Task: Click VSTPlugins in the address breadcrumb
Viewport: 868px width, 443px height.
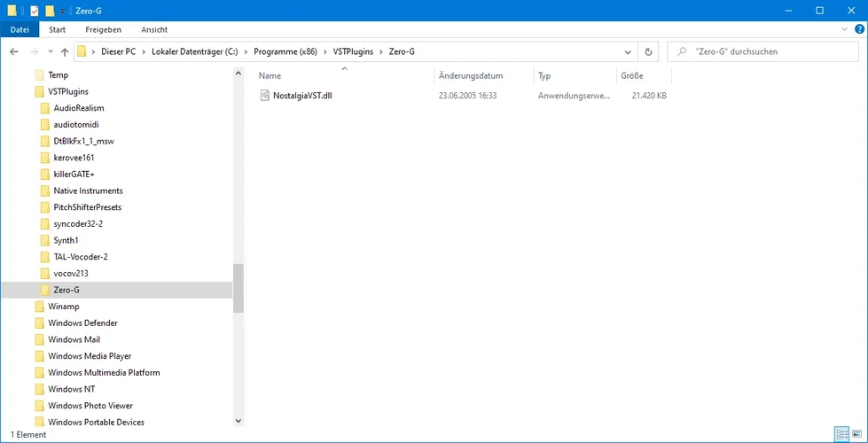Action: pyautogui.click(x=353, y=51)
